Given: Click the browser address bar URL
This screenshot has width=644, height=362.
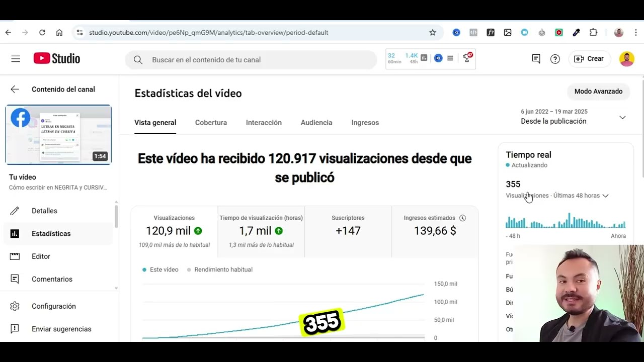Looking at the screenshot, I should [x=209, y=33].
